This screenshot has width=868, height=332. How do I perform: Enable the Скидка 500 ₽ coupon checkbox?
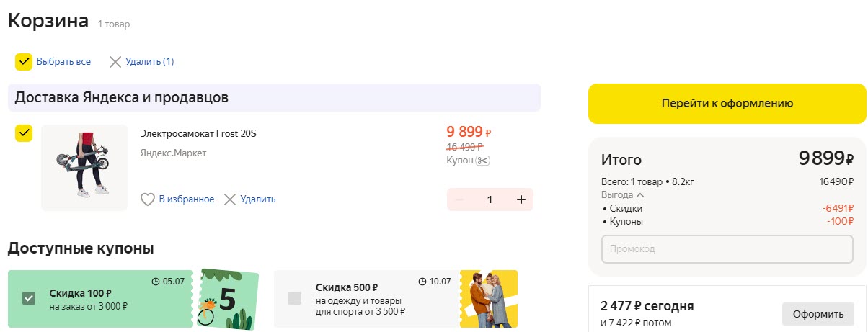point(295,298)
